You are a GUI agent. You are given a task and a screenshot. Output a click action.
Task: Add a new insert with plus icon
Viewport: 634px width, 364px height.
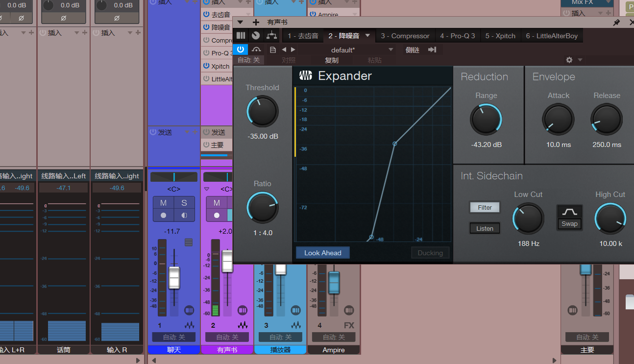pos(256,22)
